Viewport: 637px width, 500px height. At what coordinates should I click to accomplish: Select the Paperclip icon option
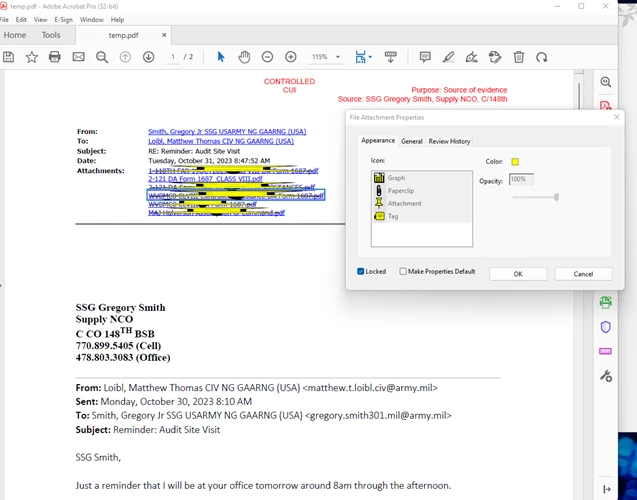tap(422, 190)
